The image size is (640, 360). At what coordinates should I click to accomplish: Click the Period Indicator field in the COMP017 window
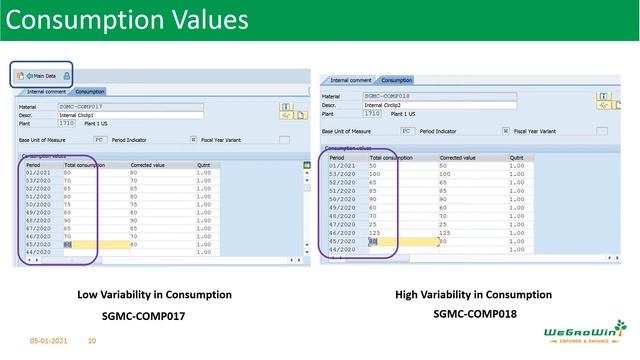193,140
